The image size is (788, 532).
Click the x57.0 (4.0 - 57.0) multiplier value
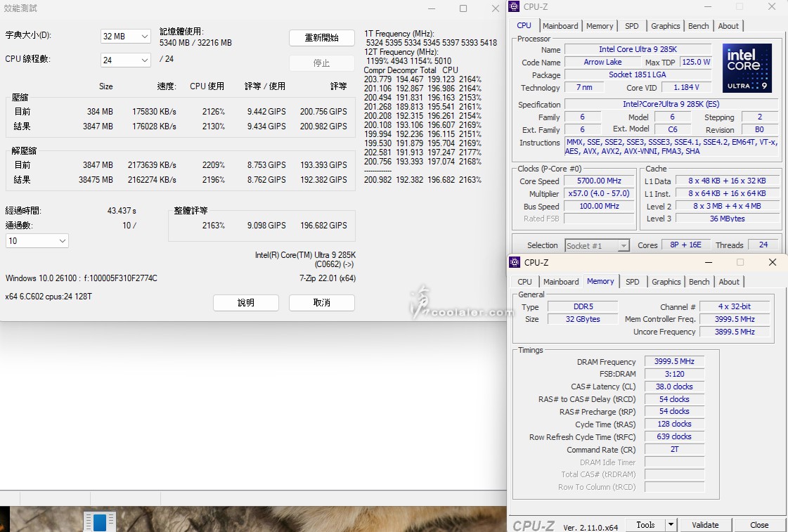[x=599, y=193]
